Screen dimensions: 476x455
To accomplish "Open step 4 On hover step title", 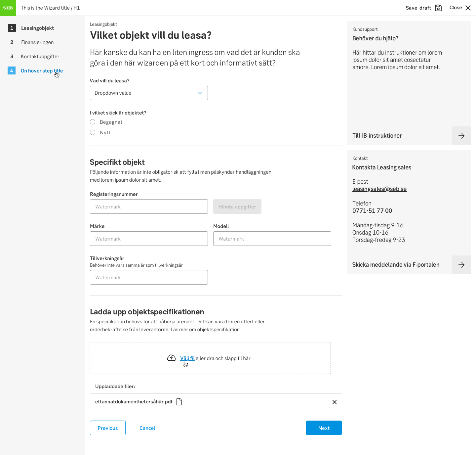I will (41, 71).
